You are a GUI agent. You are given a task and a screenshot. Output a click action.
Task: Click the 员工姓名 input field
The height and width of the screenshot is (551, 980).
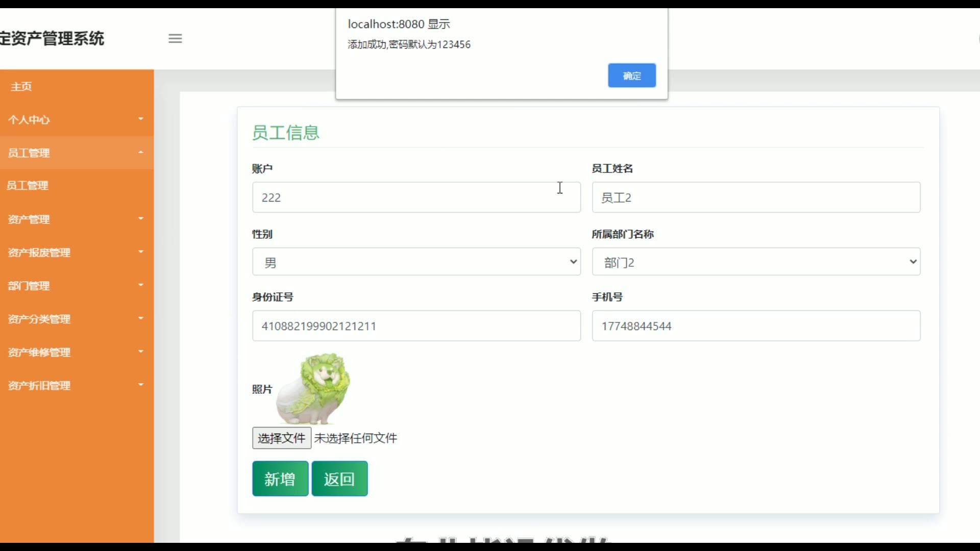pyautogui.click(x=755, y=197)
